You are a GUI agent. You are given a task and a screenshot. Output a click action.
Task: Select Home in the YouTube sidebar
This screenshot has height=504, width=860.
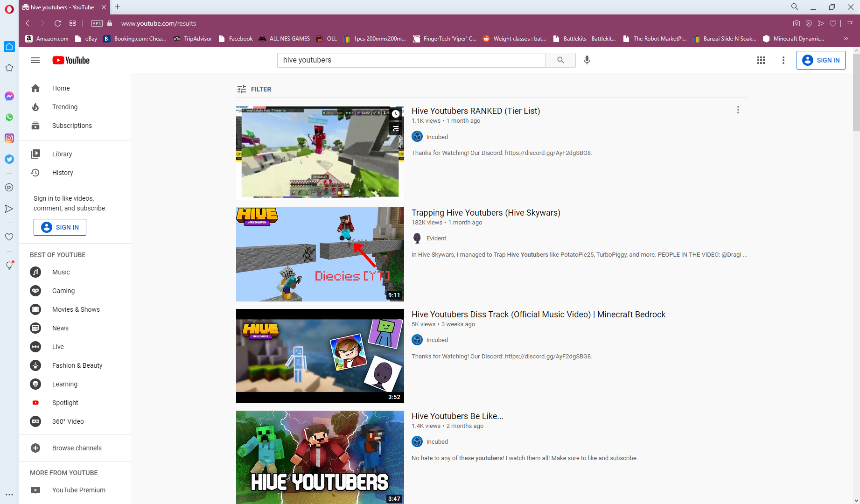coord(75,88)
